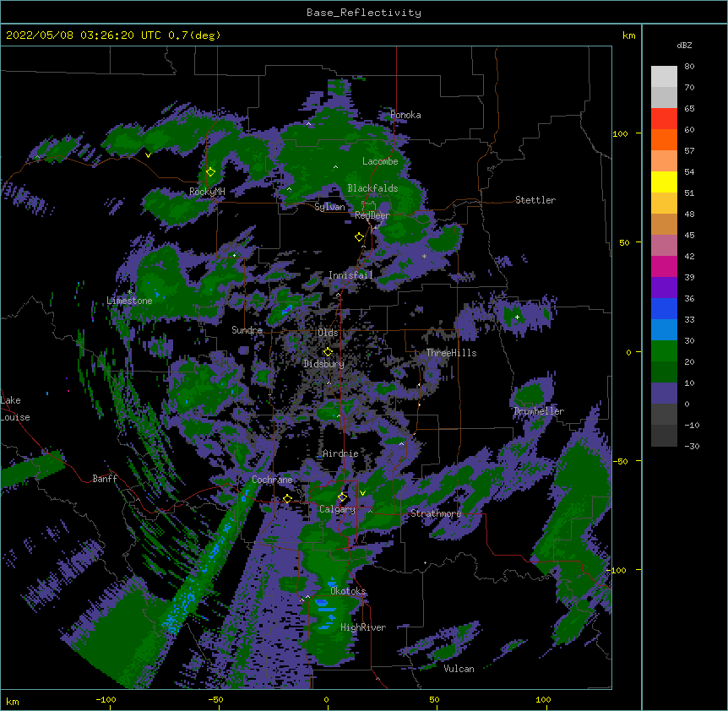Image resolution: width=728 pixels, height=711 pixels.
Task: Click the RedDeer city label
Action: click(x=372, y=215)
